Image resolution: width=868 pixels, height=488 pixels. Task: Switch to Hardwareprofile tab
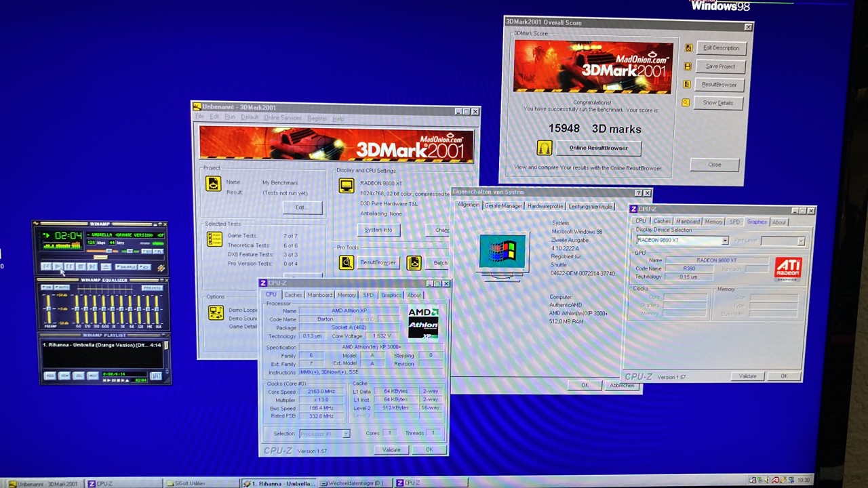(x=545, y=206)
